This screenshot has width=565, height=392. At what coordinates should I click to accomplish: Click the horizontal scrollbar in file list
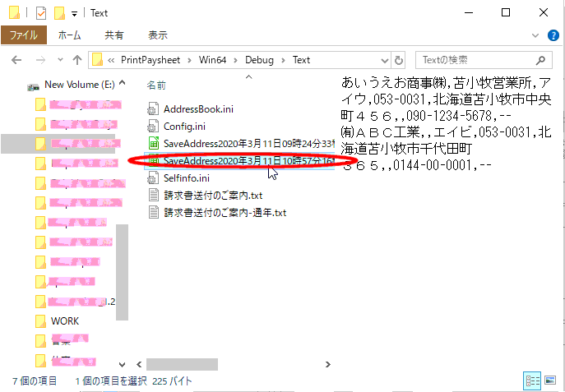point(181,363)
